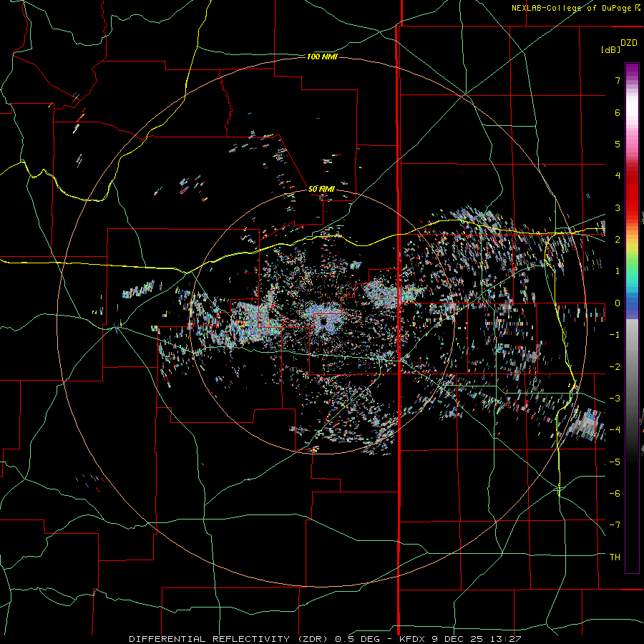The image size is (644, 644).
Task: Click the color scale value -4
Action: click(615, 430)
